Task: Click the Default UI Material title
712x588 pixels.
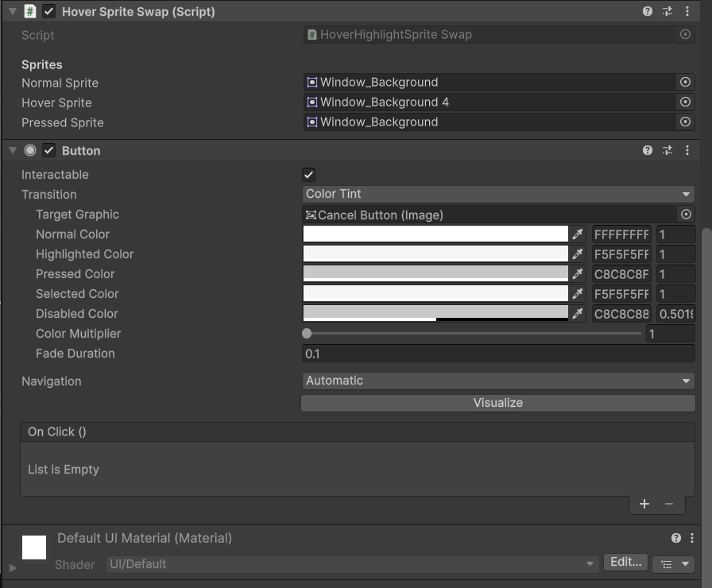Action: pos(145,538)
